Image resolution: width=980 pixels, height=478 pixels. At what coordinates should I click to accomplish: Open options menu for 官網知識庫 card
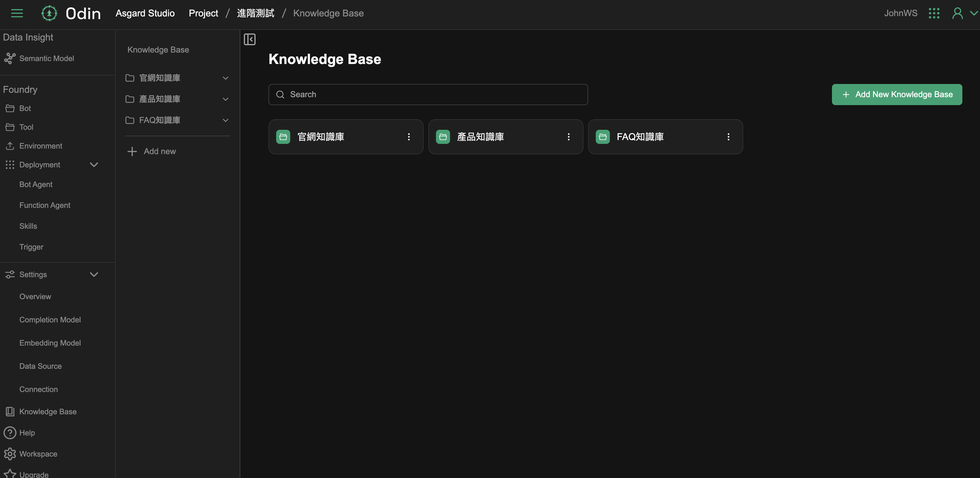click(409, 137)
